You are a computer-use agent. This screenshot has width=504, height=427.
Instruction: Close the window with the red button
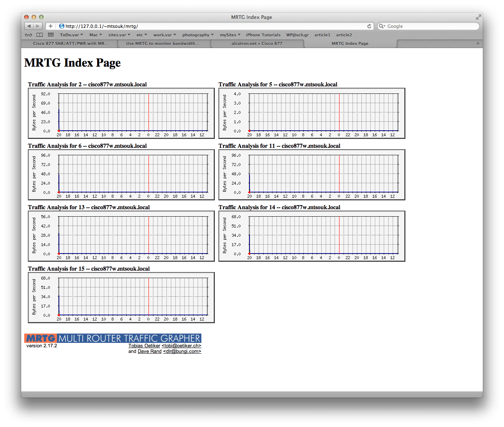click(x=26, y=17)
